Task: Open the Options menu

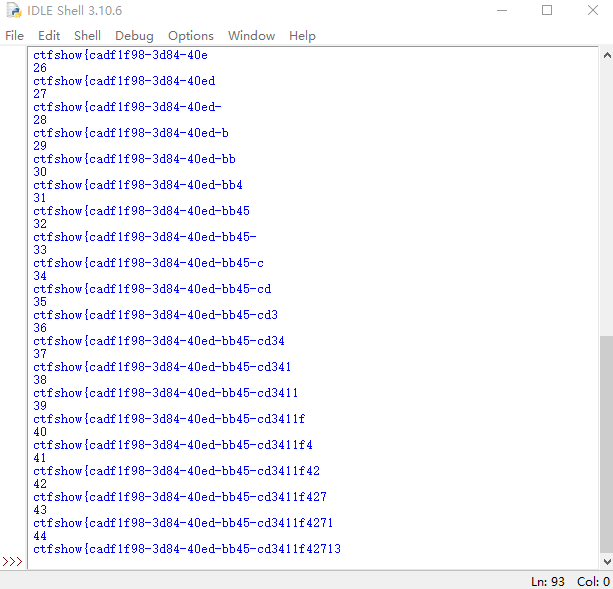Action: (191, 36)
